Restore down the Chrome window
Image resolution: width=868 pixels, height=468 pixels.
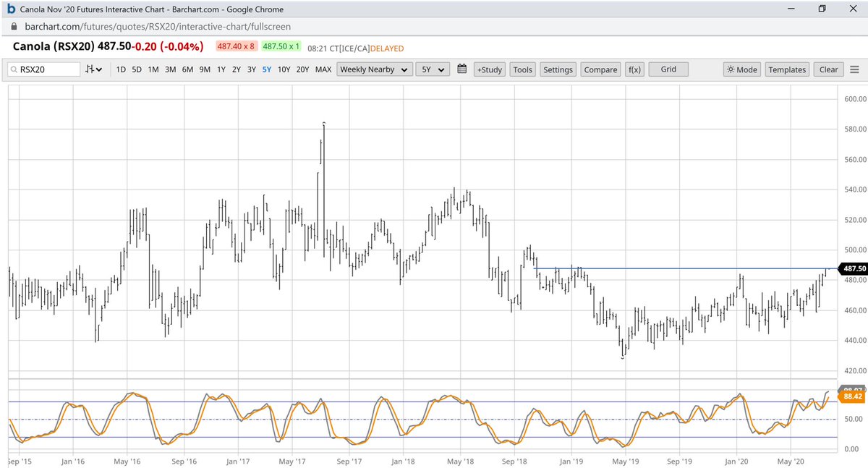[822, 9]
